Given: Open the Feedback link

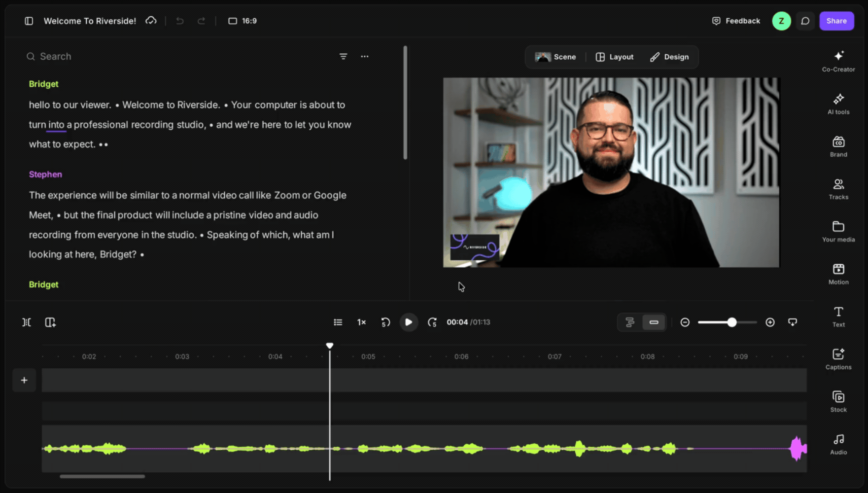Looking at the screenshot, I should 736,21.
